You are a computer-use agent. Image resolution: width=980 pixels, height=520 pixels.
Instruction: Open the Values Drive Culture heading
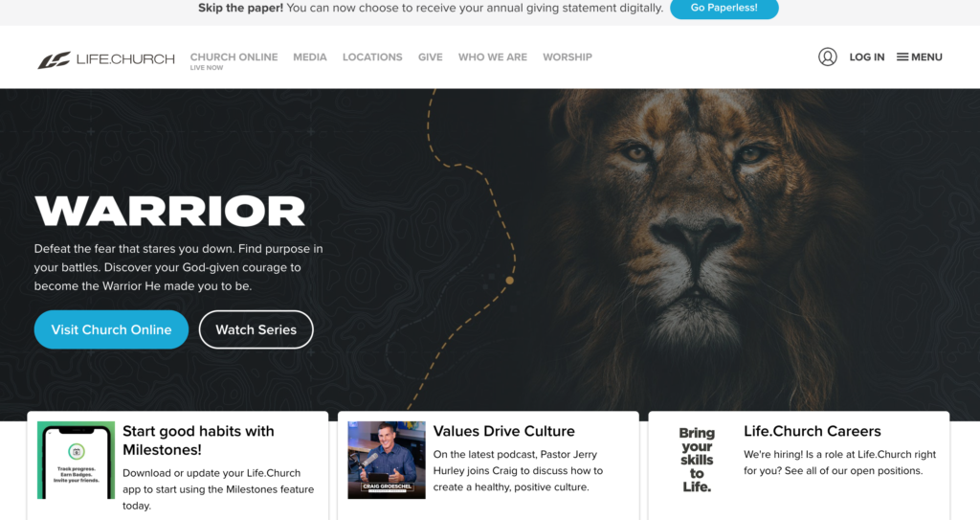[503, 431]
